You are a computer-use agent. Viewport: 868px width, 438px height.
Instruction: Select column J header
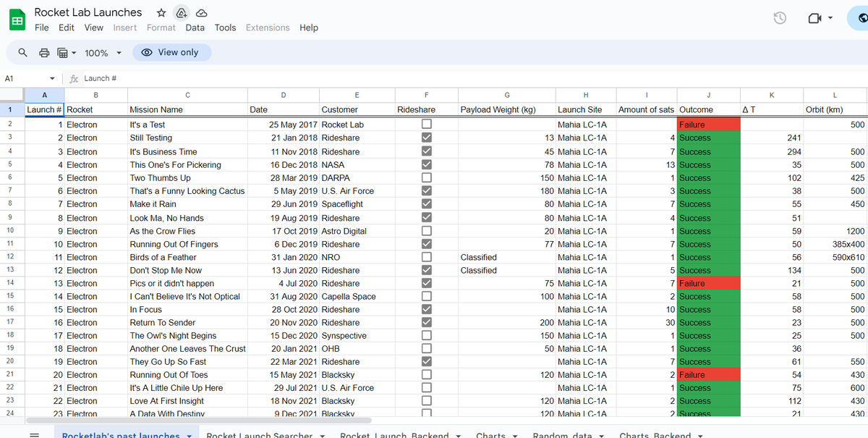coord(708,95)
